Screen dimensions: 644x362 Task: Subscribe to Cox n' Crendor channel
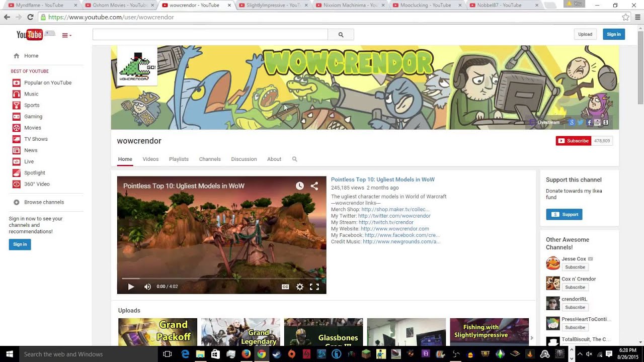tap(575, 287)
